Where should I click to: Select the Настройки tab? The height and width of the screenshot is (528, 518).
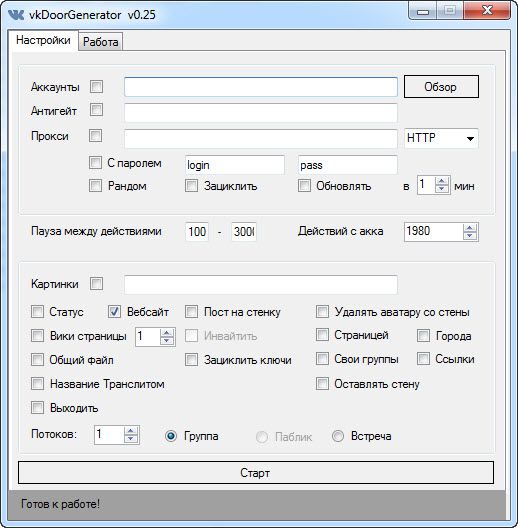43,40
